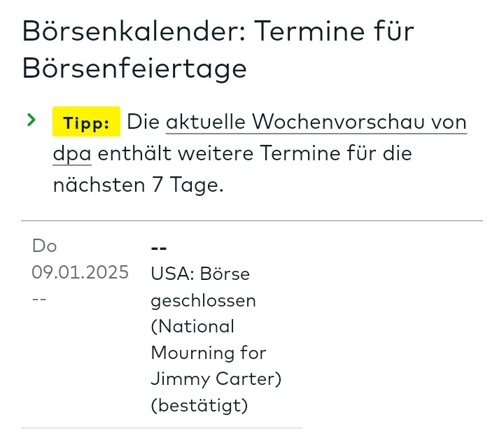Viewport: 504px width, 443px height.
Task: Click the USA: Börse event title
Action: click(200, 274)
